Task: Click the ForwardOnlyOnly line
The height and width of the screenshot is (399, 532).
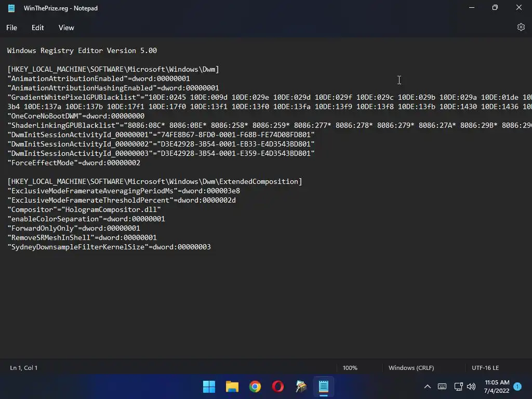Action: point(74,229)
